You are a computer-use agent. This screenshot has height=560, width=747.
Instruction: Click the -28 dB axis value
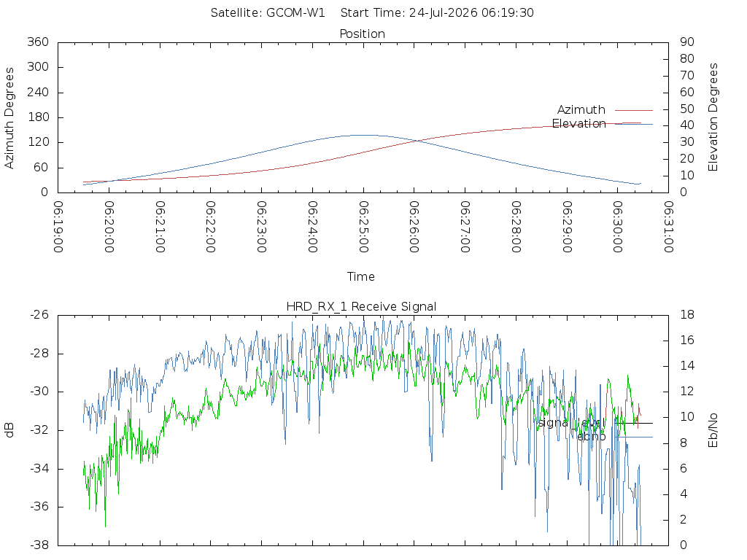click(39, 354)
